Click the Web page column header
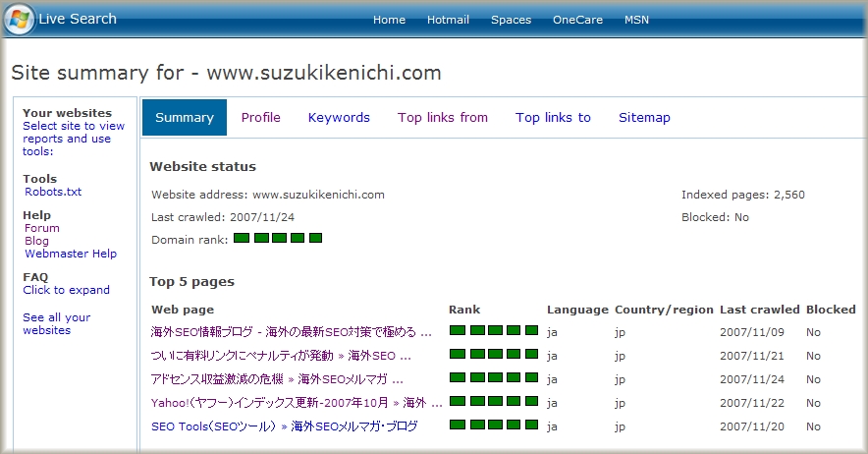Screen dimensions: 868x454 point(183,310)
